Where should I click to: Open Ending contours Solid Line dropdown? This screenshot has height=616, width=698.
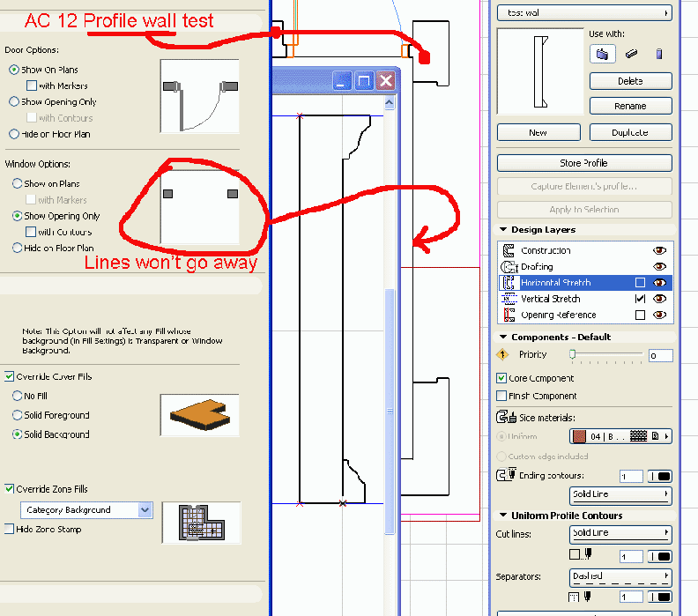click(x=620, y=495)
